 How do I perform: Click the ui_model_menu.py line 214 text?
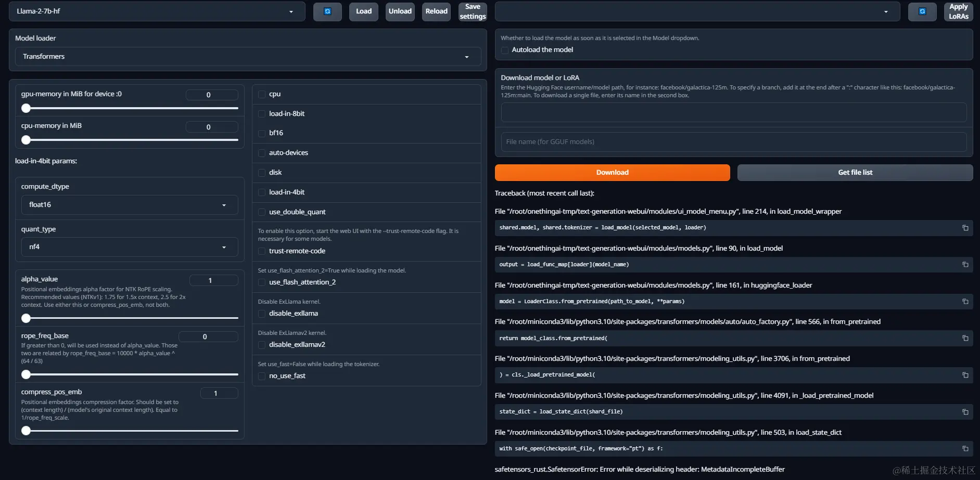click(668, 212)
